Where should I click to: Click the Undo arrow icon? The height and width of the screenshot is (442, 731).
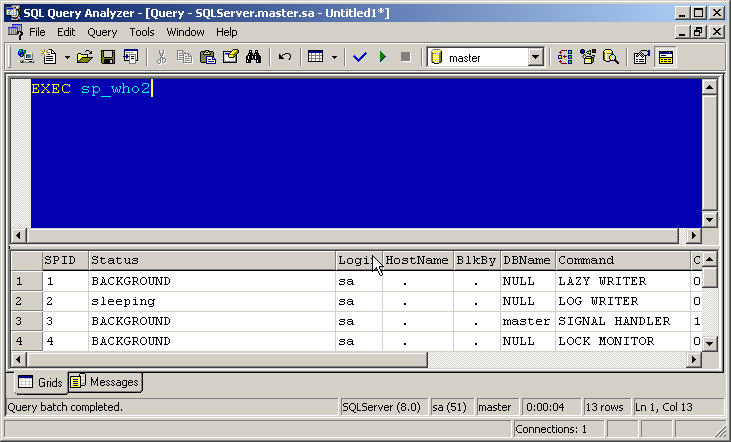[x=284, y=57]
